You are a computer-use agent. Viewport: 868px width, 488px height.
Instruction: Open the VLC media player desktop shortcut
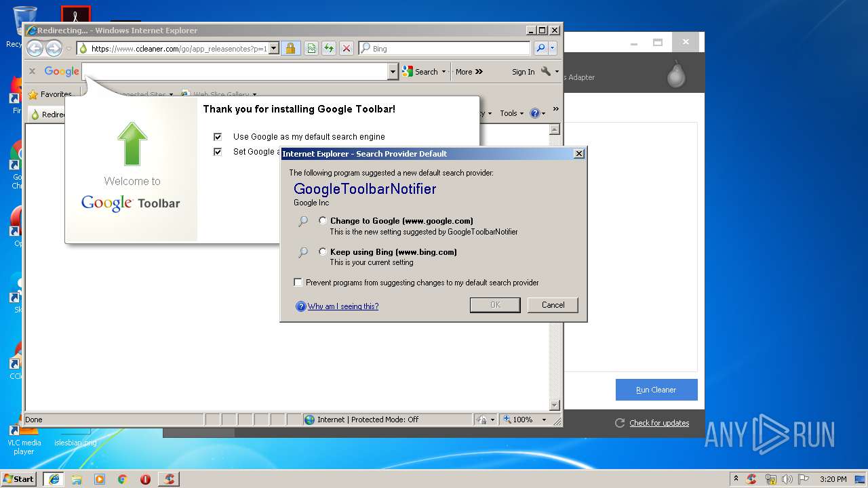[x=24, y=439]
